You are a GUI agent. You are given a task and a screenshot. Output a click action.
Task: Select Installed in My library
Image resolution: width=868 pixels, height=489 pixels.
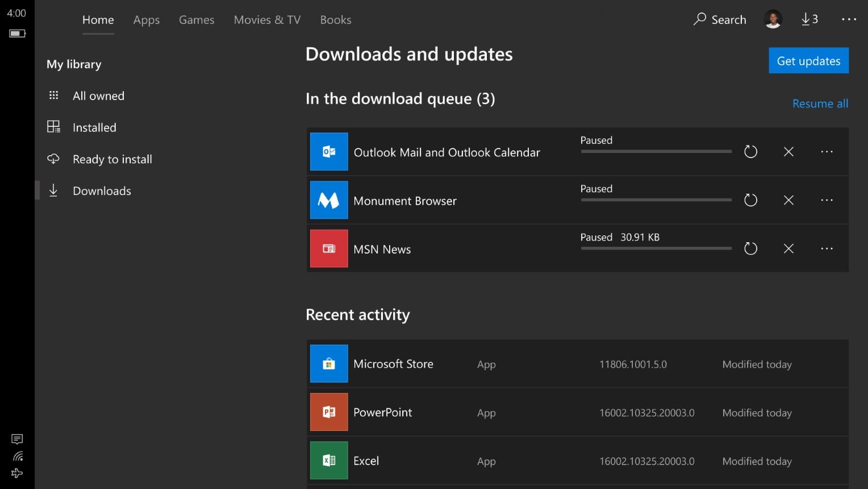(x=94, y=127)
